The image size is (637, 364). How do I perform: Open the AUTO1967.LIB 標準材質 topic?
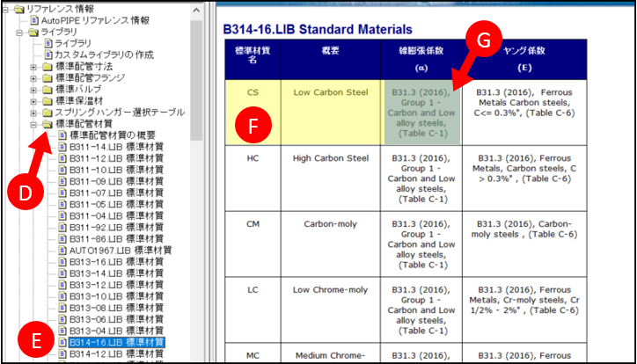(121, 251)
